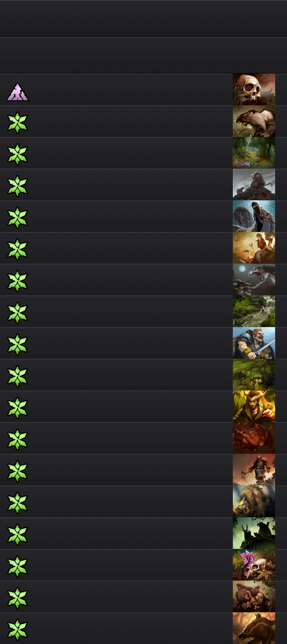Open the skull with pink flower thumbnail

(x=254, y=565)
